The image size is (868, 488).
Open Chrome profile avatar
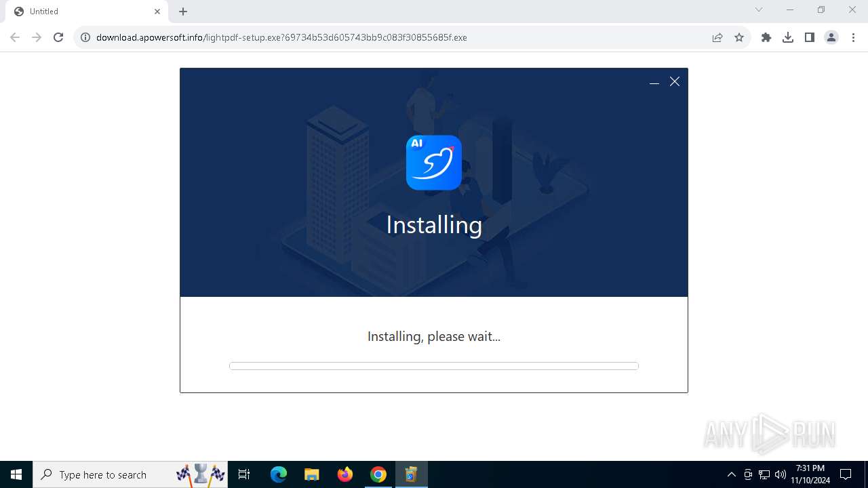pyautogui.click(x=831, y=37)
